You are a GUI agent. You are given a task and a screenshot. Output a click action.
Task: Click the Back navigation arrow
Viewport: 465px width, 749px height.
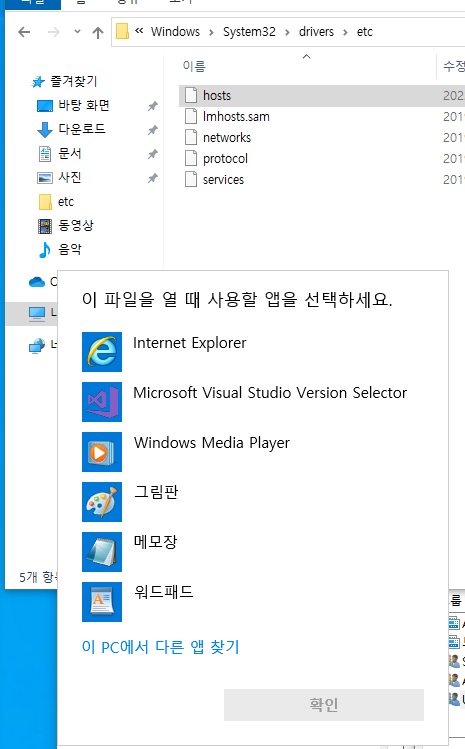tap(24, 32)
